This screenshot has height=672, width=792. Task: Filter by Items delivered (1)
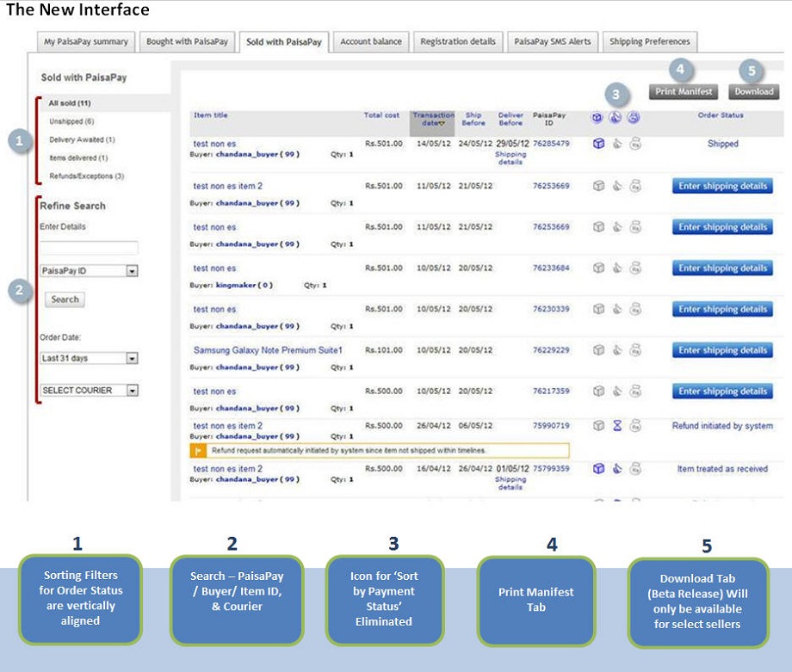[x=78, y=158]
